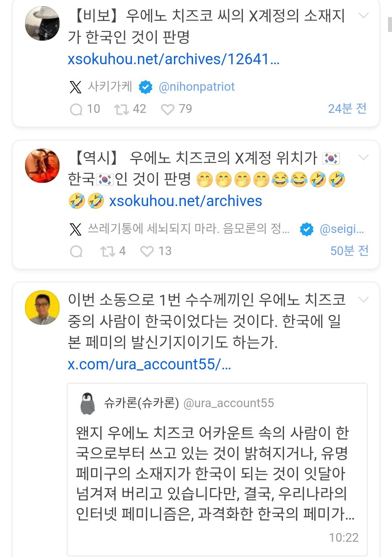Open chevron menu on third post
The height and width of the screenshot is (557, 392).
tap(363, 299)
